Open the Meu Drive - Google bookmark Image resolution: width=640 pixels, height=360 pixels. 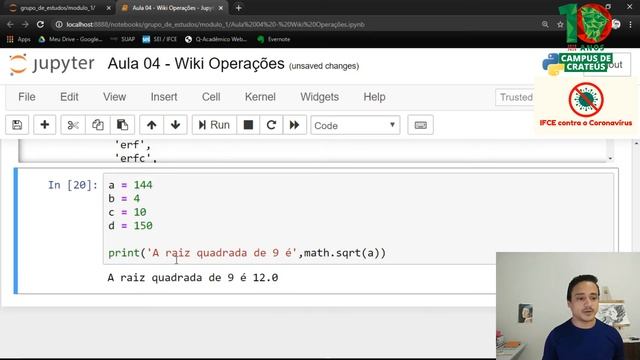click(70, 39)
